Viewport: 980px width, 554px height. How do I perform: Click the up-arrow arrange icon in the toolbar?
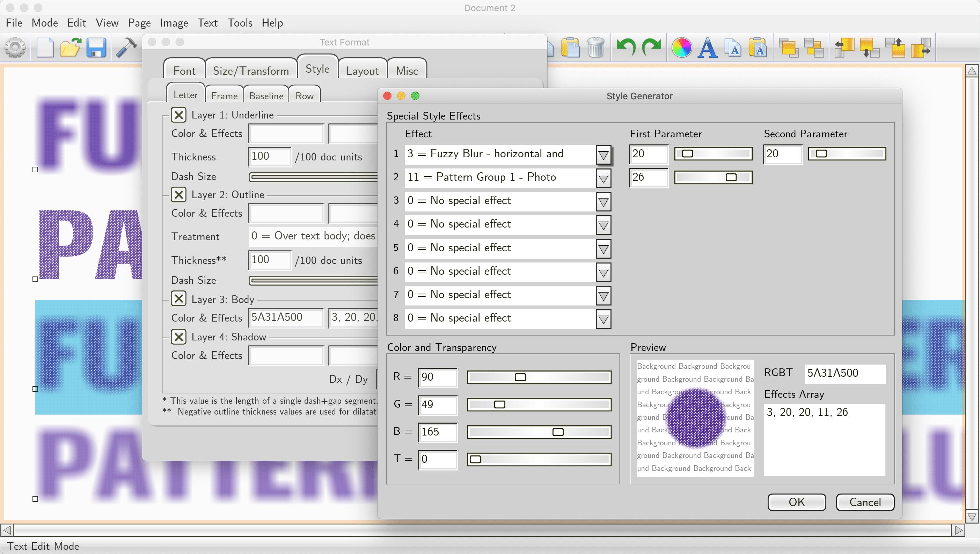tap(895, 48)
